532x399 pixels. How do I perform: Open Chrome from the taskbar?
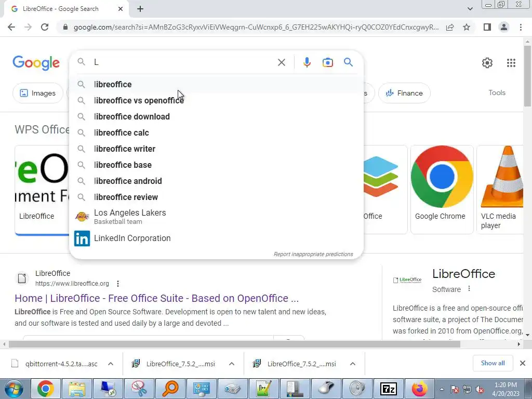[46, 389]
